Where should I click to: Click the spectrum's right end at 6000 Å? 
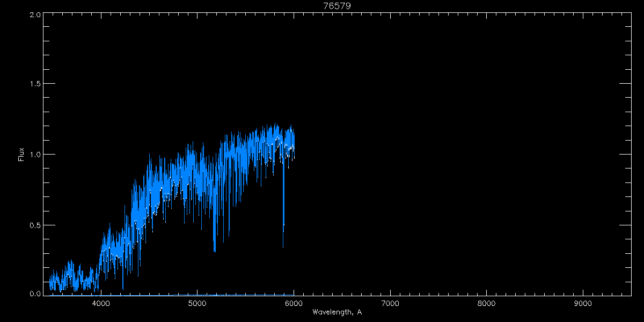coord(294,142)
